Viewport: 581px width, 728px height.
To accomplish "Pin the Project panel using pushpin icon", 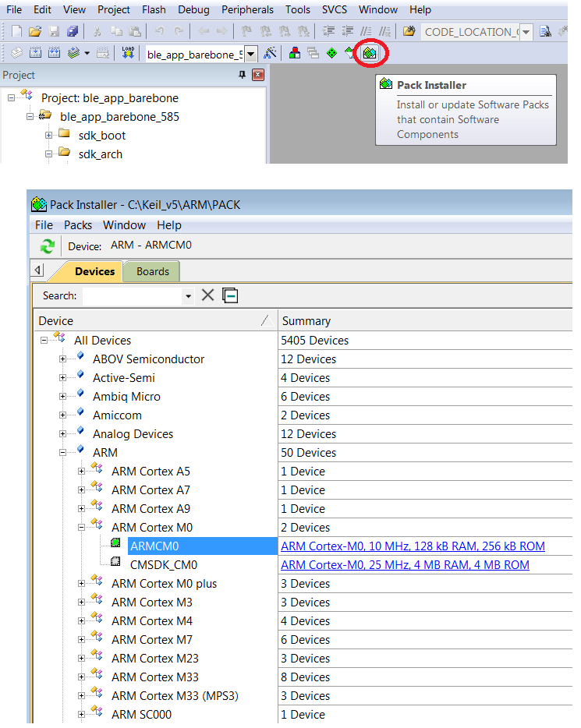I will click(x=242, y=76).
